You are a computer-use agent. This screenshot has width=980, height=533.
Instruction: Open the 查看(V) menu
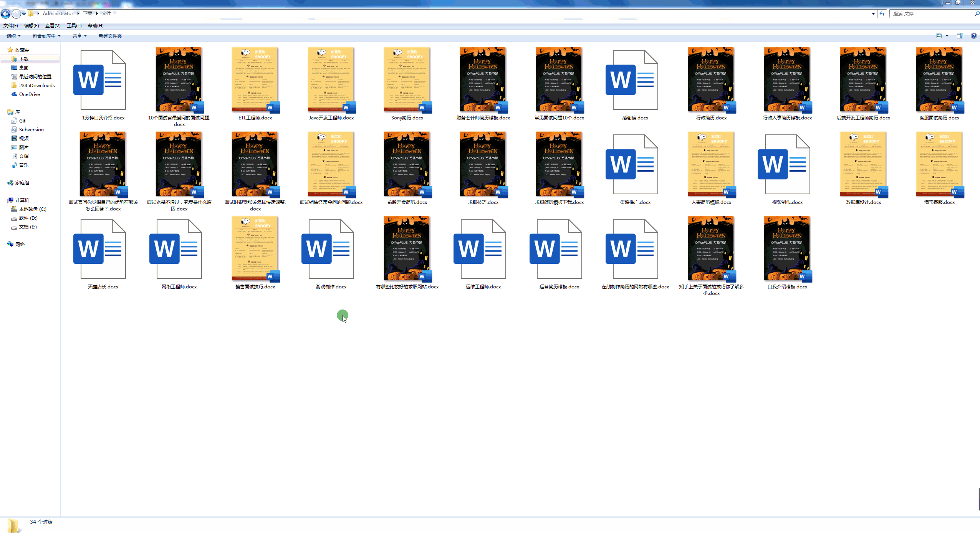[x=53, y=26]
